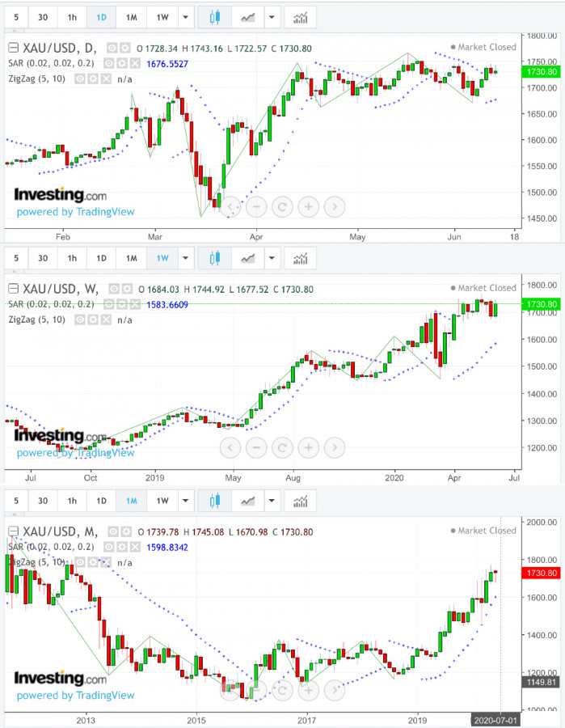
Task: Collapse the XAU/USD, D legend box
Action: [13, 48]
